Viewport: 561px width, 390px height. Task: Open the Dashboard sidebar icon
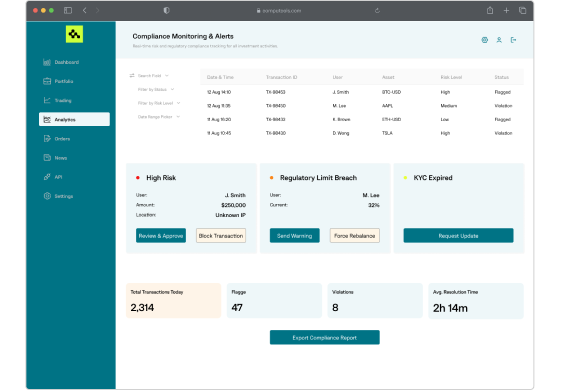pos(47,62)
